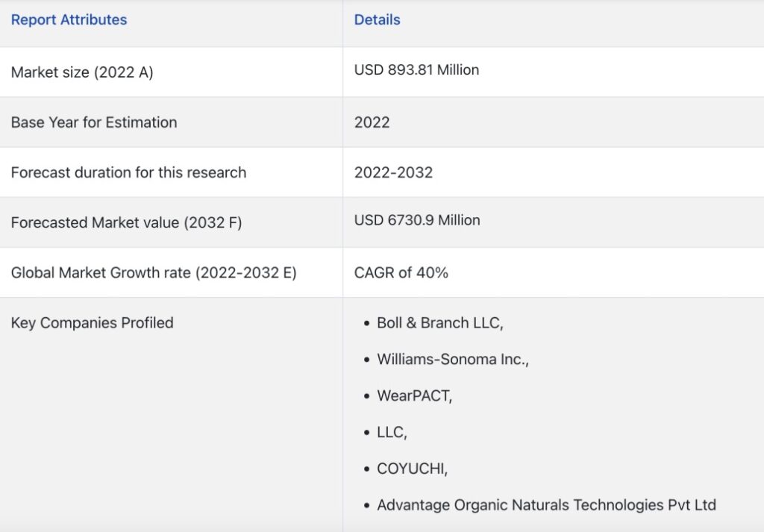
Task: Select COYUCHI in the company list
Action: pyautogui.click(x=412, y=469)
